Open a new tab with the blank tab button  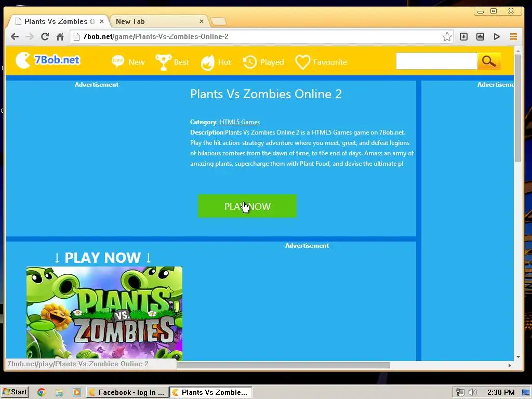[218, 22]
